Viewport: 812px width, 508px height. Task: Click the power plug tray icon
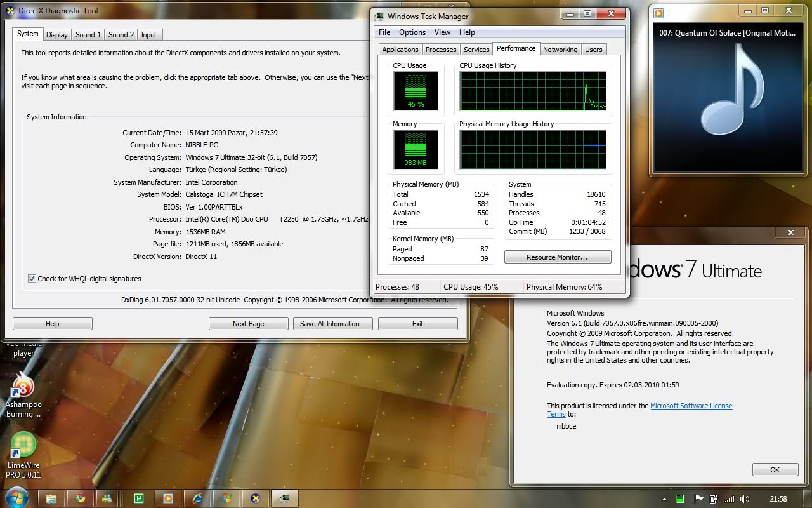714,499
